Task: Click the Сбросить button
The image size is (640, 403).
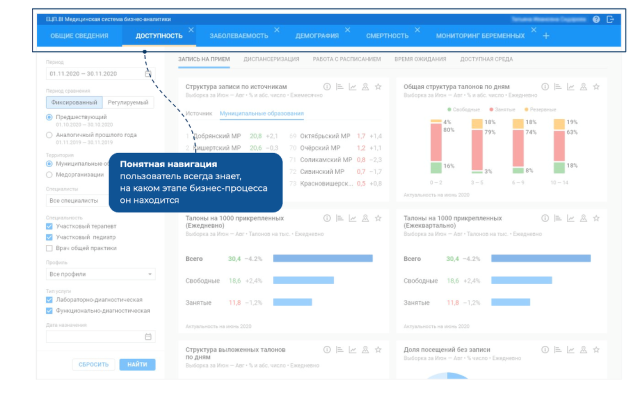Action: coord(93,365)
